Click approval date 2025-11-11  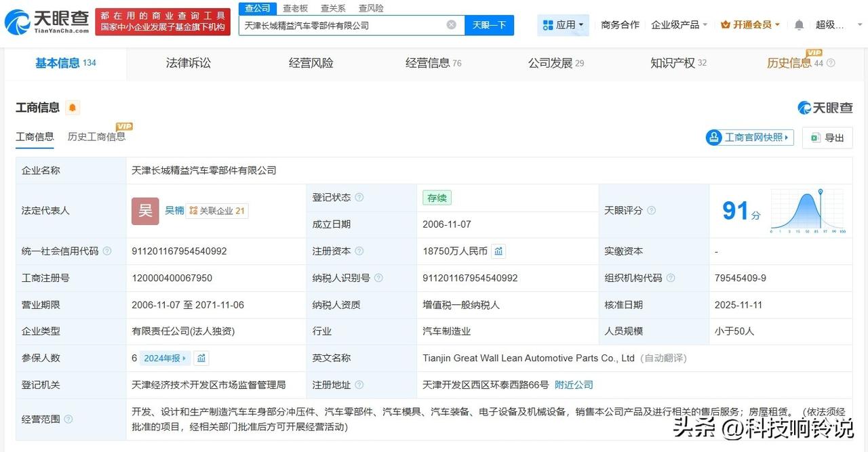point(738,305)
